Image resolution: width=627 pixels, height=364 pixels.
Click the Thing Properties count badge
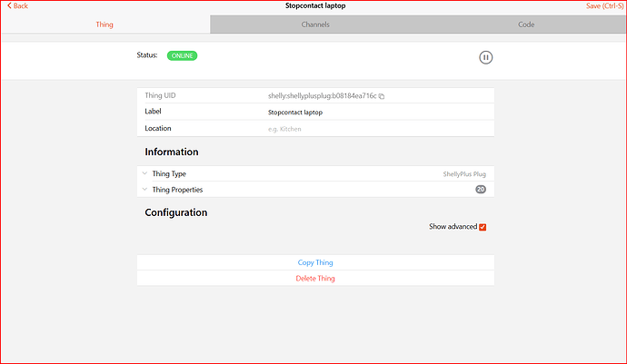[x=481, y=190]
